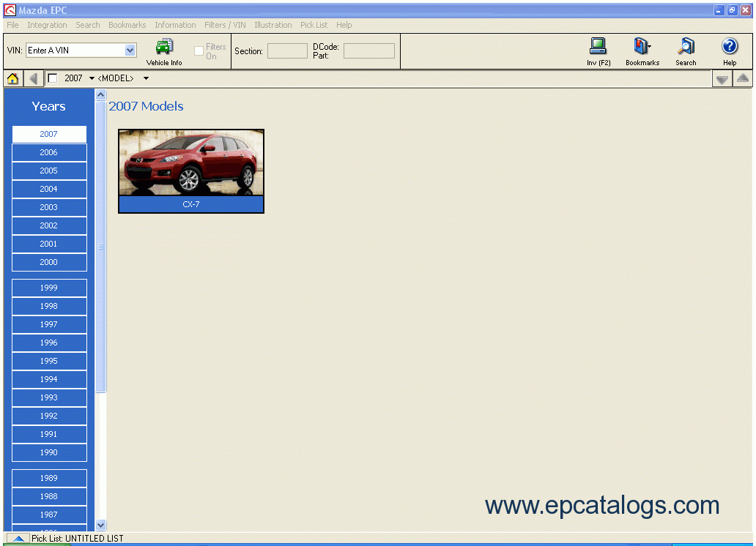Click the 2007 Models heading
This screenshot has width=756, height=546.
[146, 106]
